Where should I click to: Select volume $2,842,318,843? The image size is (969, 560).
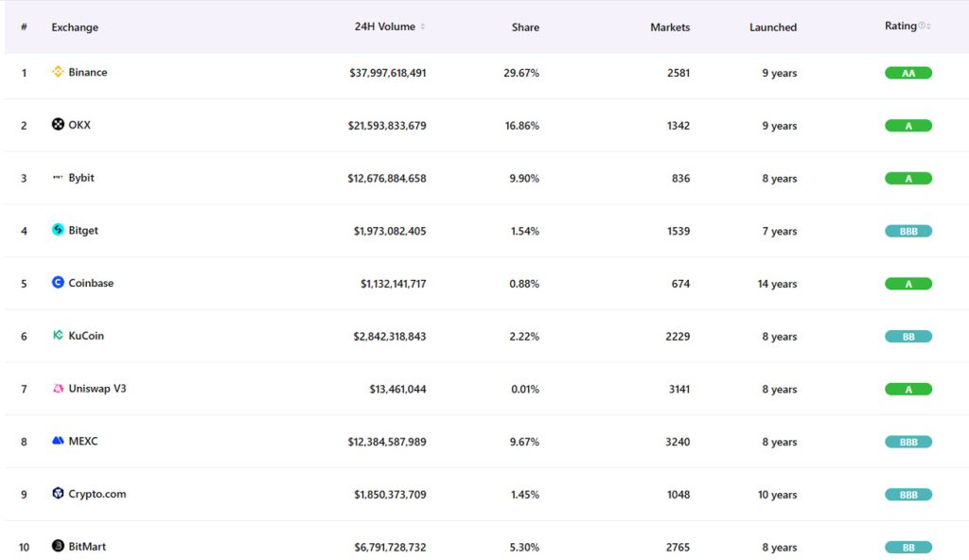coord(389,336)
